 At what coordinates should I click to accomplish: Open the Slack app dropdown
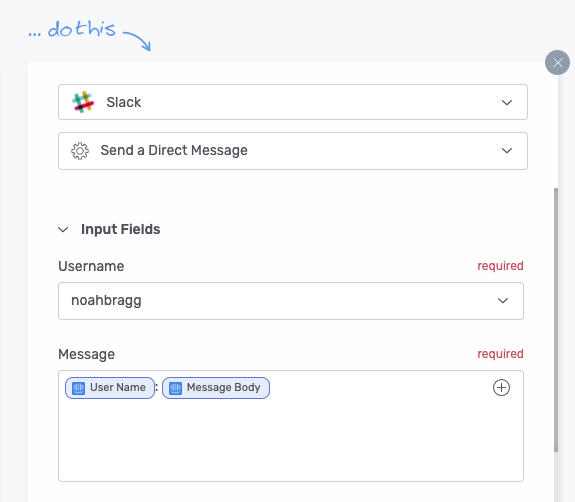293,102
